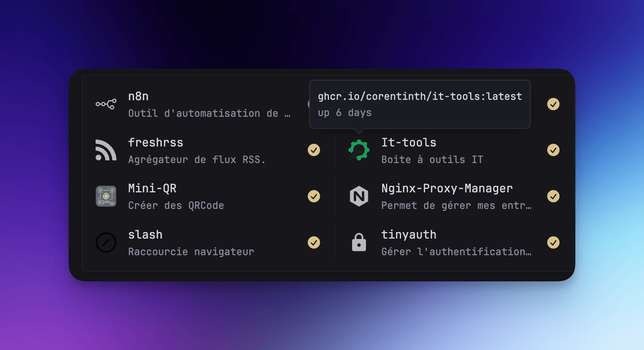Open the tinyauth service name
The height and width of the screenshot is (350, 644).
point(409,235)
